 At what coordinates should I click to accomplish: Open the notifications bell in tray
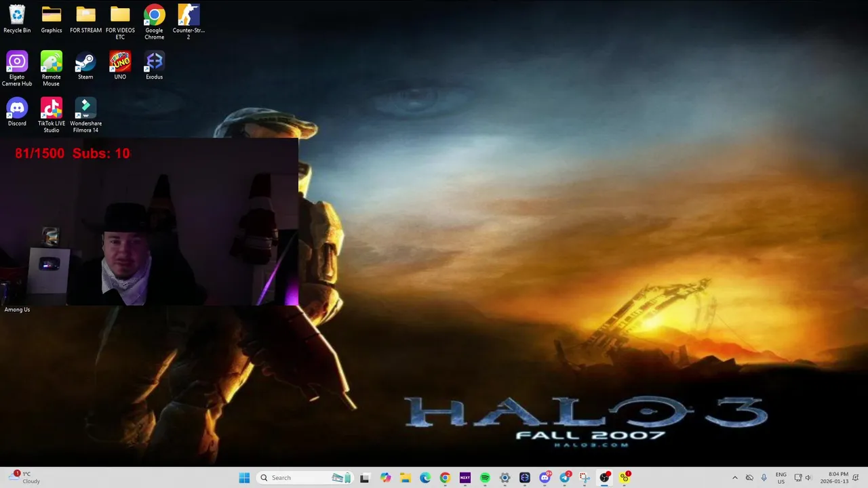click(857, 478)
